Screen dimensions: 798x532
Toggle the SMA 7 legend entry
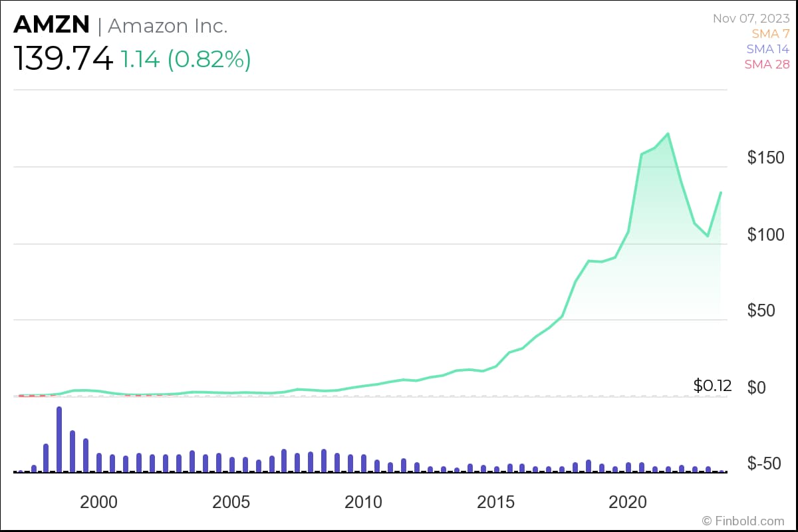point(770,34)
